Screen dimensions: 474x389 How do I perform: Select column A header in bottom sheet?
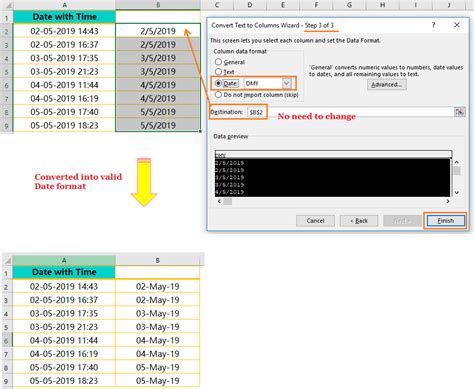64,260
